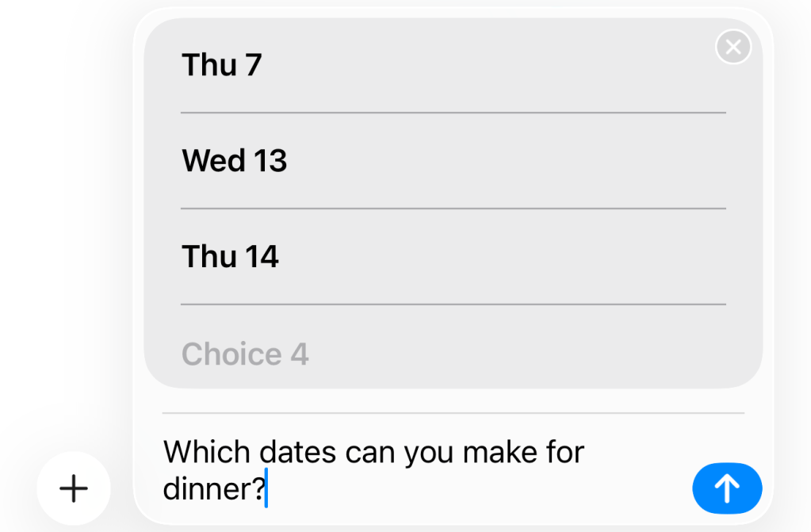Click the number 14 in third choice
Viewport: 811px width, 532px height.
262,257
